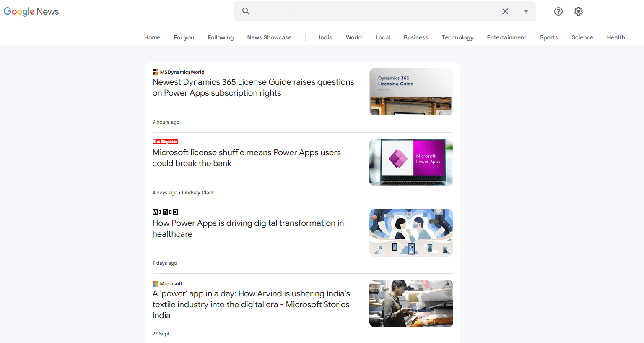Switch to the For you tab

184,37
